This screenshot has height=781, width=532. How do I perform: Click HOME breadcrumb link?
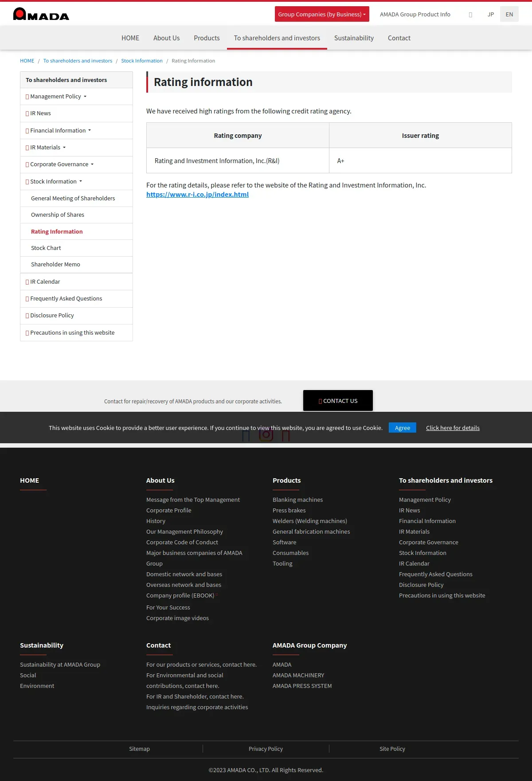(27, 61)
